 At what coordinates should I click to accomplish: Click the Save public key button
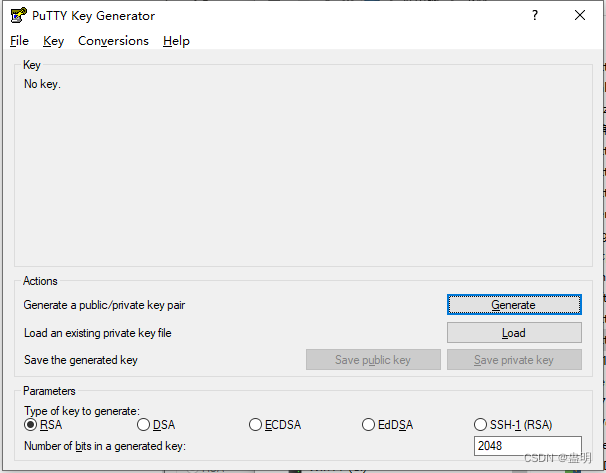click(x=373, y=360)
